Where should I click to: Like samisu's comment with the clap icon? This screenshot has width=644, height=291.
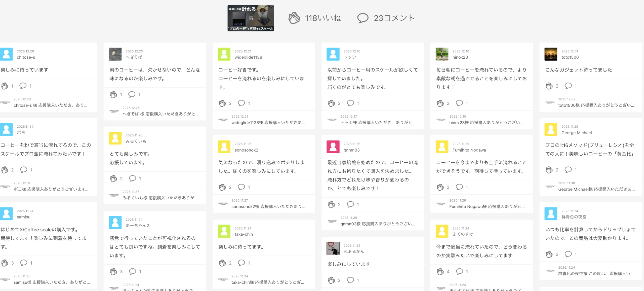pos(5,263)
